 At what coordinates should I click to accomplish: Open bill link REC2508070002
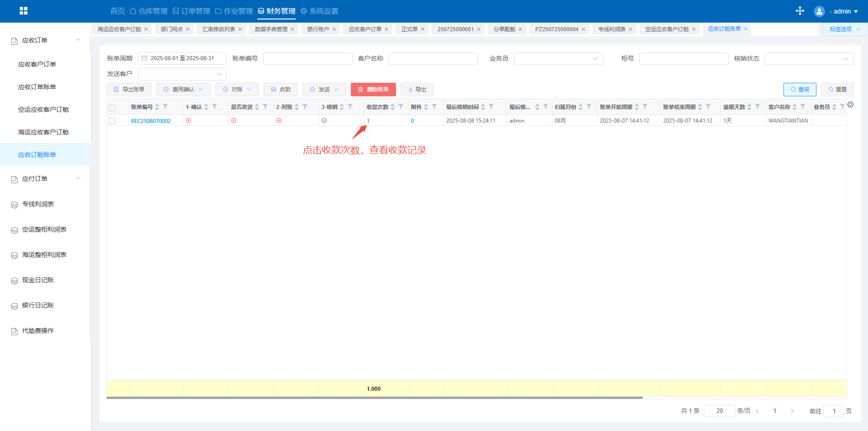(x=151, y=121)
